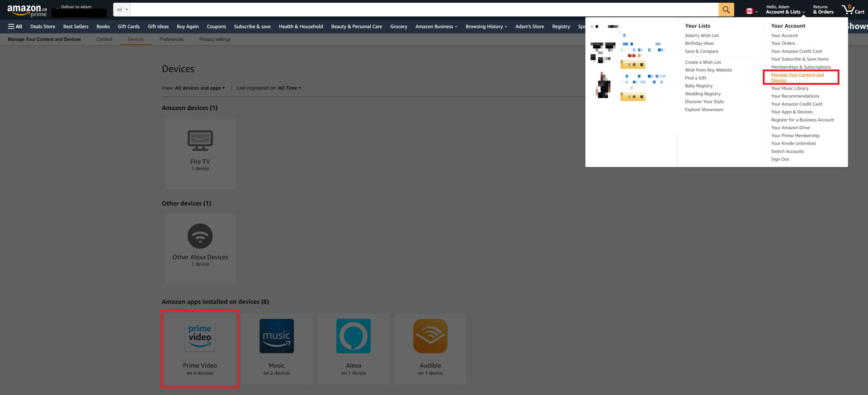Open the Prime Video app tile

click(200, 348)
